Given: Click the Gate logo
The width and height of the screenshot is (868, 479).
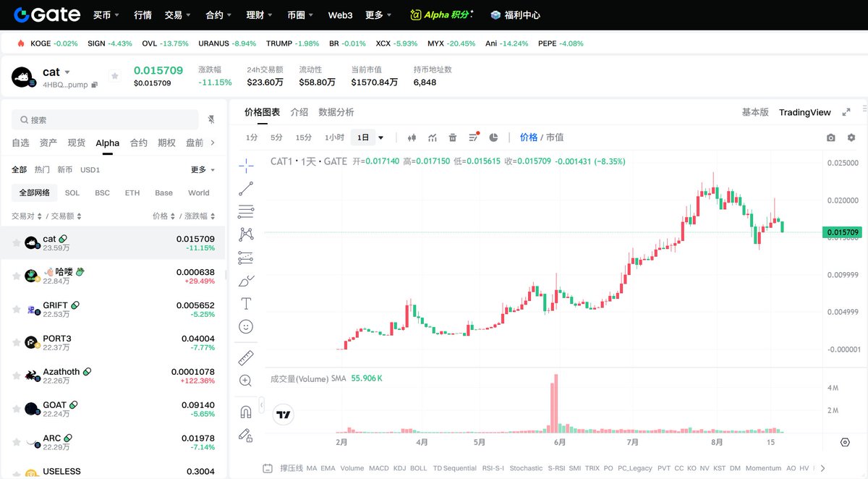Looking at the screenshot, I should (46, 14).
